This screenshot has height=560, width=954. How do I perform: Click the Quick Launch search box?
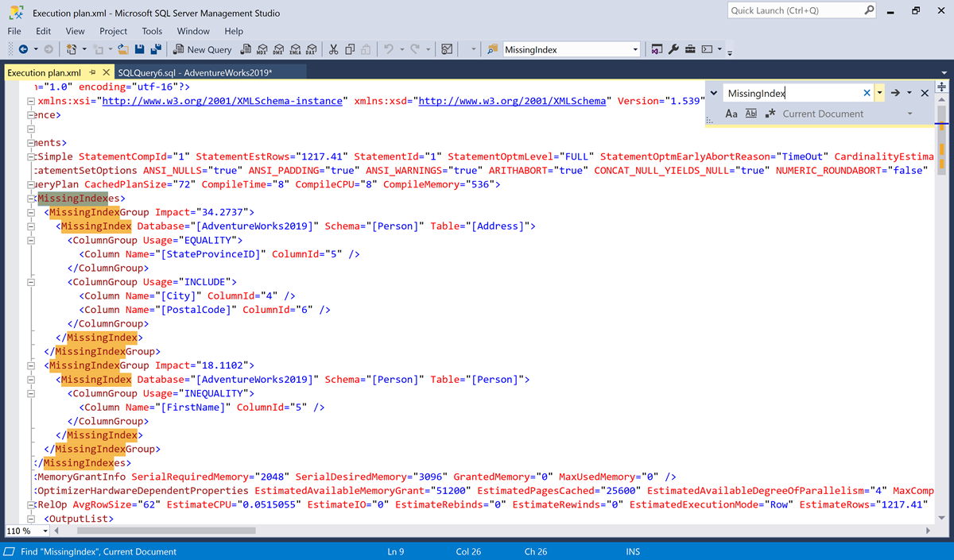tap(795, 10)
